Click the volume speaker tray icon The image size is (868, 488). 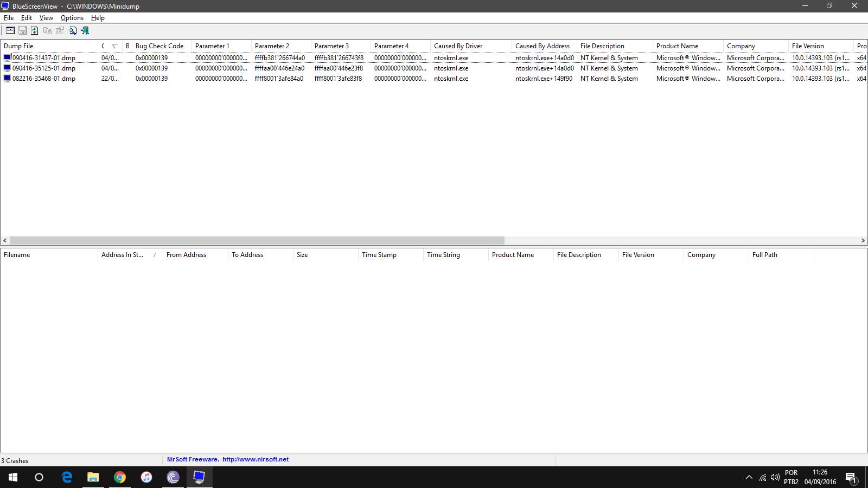pos(775,478)
